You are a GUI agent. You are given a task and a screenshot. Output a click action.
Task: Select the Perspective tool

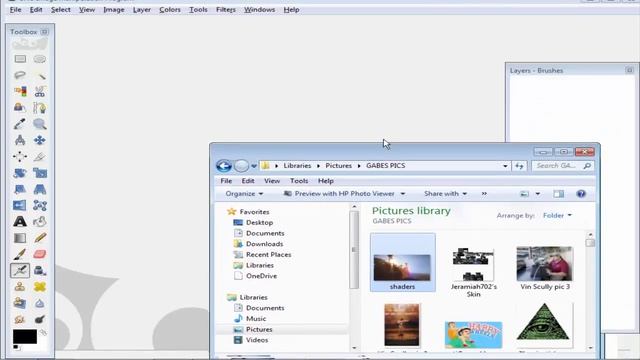point(40,189)
